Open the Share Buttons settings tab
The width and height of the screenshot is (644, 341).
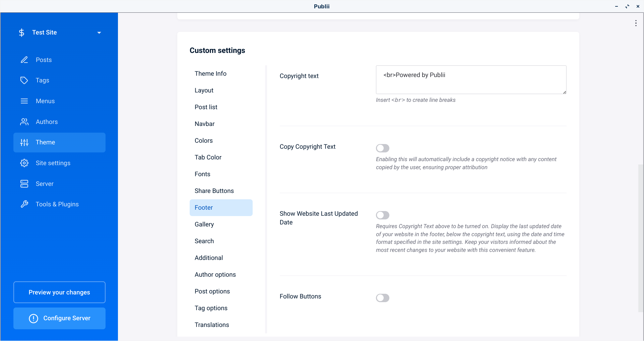click(214, 191)
